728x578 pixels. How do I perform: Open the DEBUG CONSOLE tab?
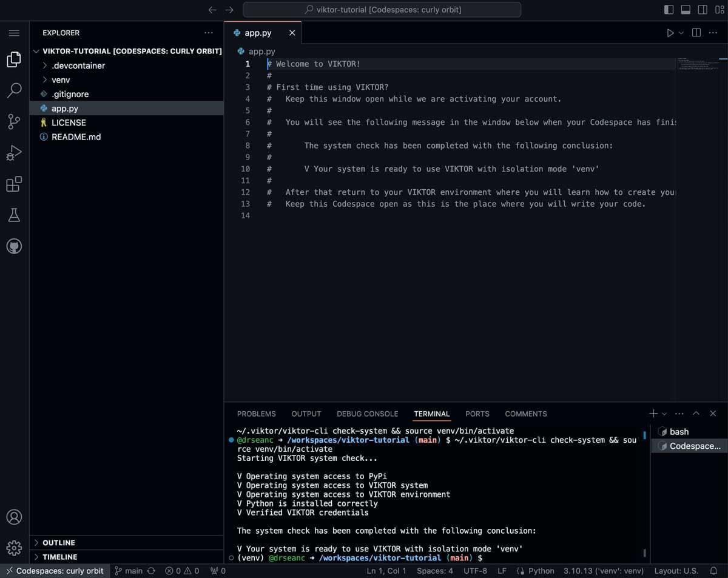point(367,414)
